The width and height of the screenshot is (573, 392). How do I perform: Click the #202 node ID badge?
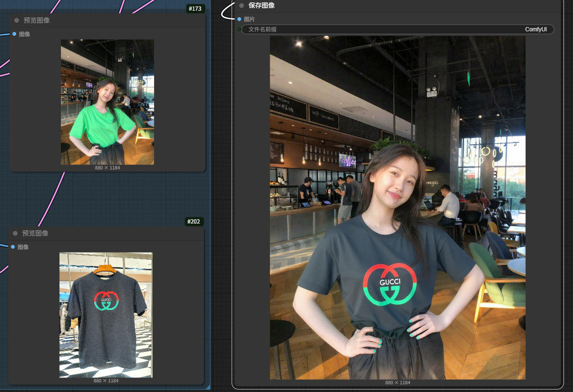click(x=194, y=222)
